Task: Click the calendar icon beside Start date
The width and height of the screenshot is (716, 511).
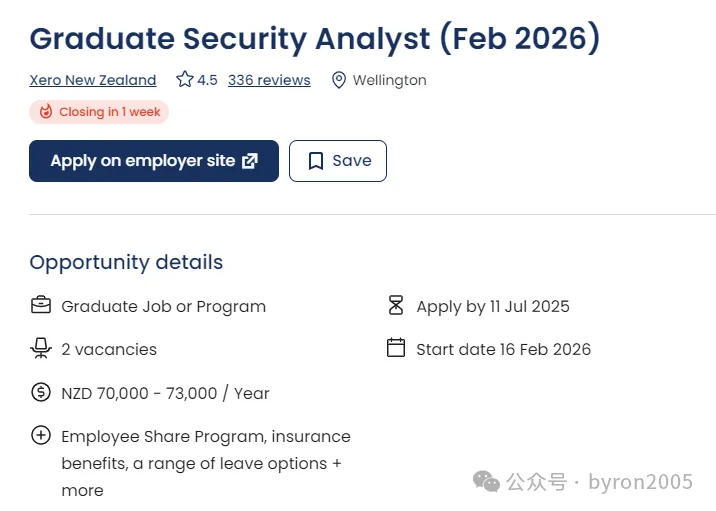Action: point(396,348)
